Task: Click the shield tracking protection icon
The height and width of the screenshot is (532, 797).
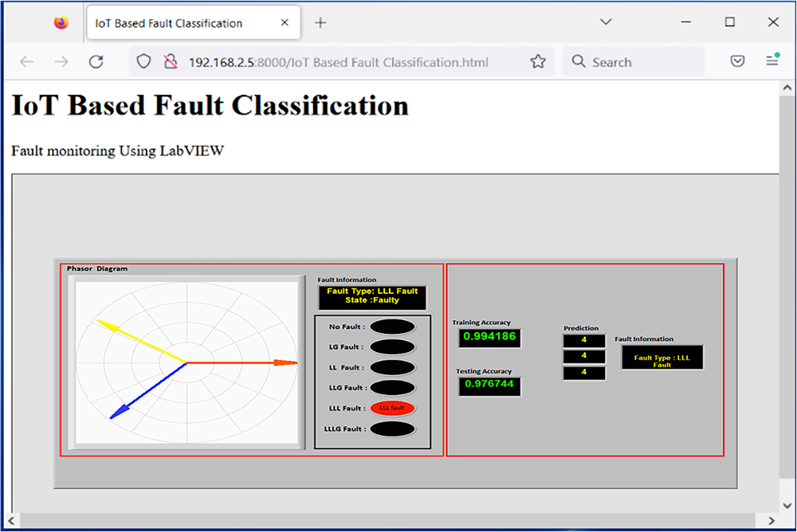Action: [143, 62]
